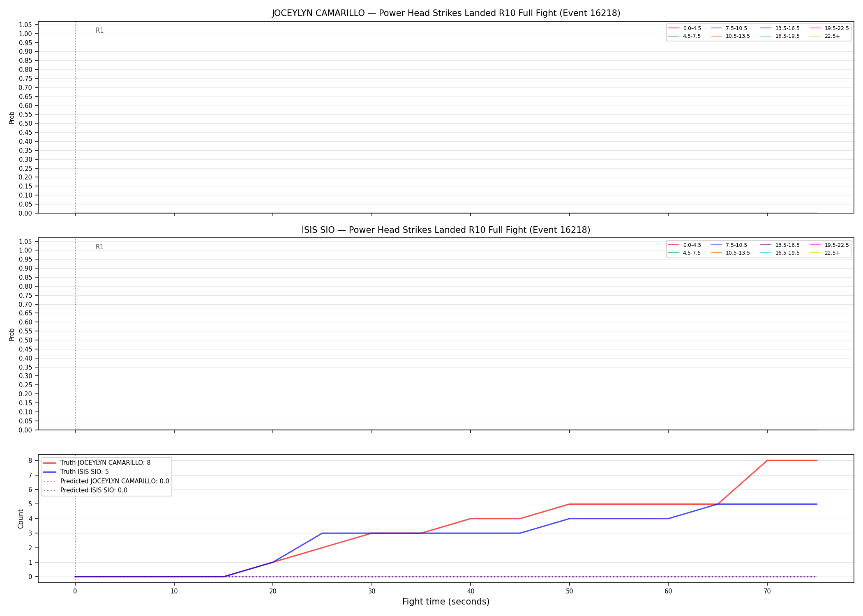Click the JOCEYLYN CAMARILLO chart title
The width and height of the screenshot is (863, 616).
(x=446, y=13)
